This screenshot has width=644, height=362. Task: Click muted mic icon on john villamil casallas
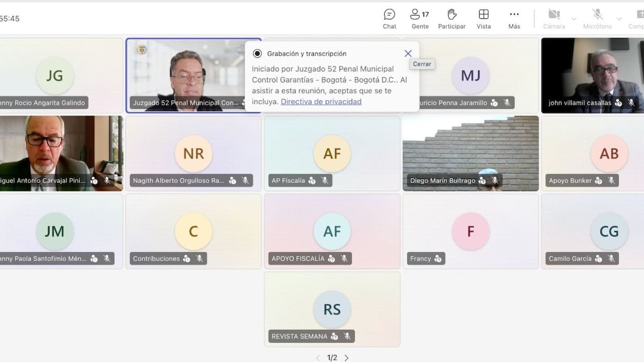tap(631, 102)
